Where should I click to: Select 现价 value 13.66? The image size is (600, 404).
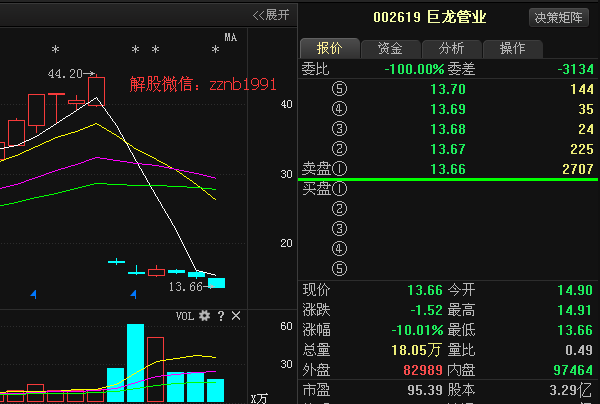(x=425, y=290)
